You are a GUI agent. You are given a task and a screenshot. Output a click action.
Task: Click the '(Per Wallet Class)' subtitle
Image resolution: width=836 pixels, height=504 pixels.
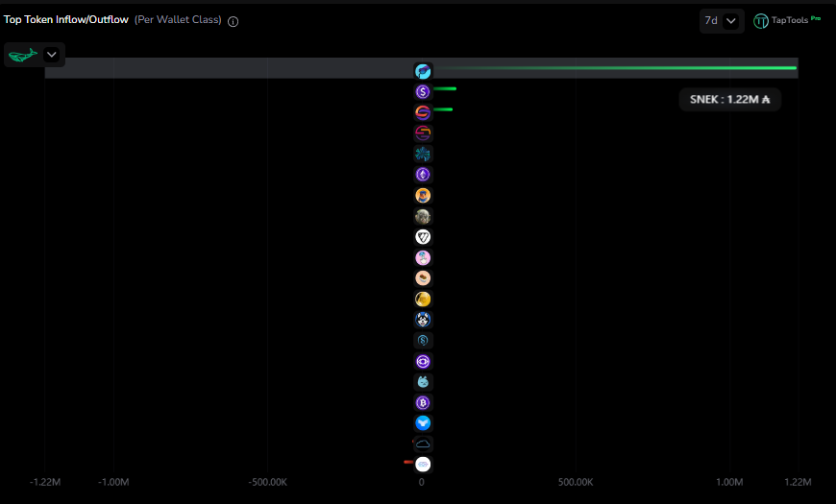click(178, 20)
